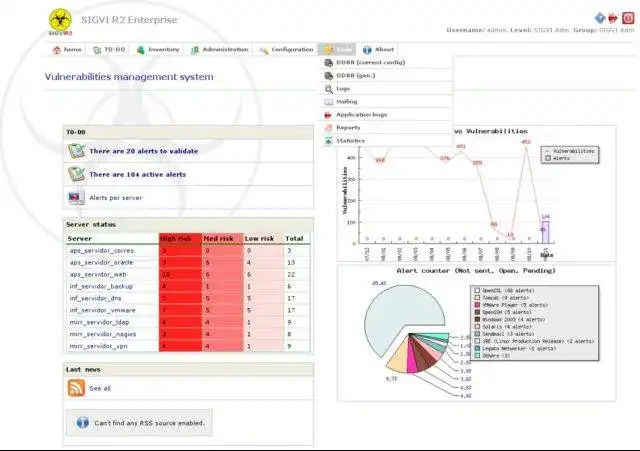Open server aps_servidor_web
Screen dimensions: 640x451
coord(98,275)
